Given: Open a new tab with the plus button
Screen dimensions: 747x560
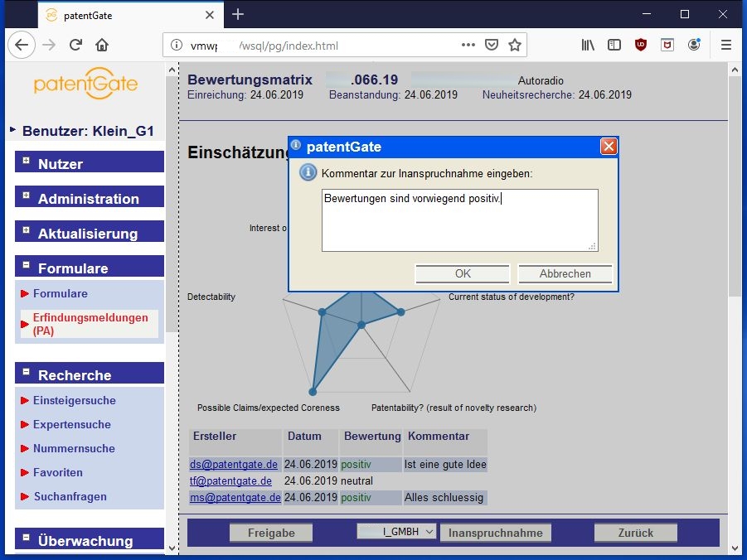Looking at the screenshot, I should click(238, 15).
